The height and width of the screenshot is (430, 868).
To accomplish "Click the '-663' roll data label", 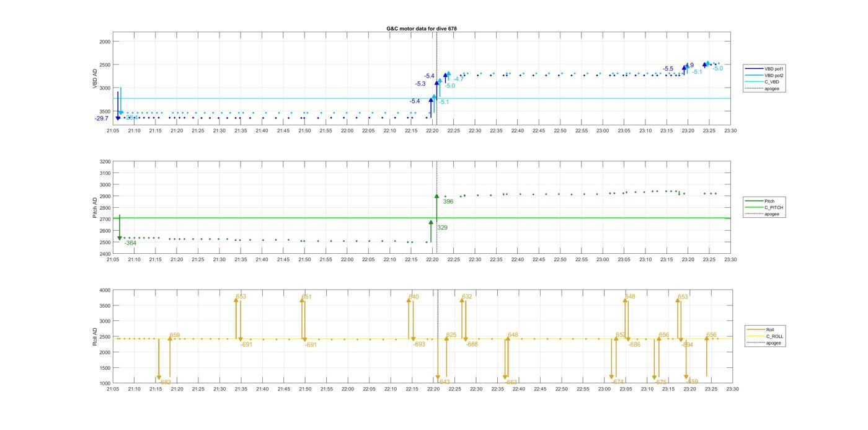I will [511, 382].
